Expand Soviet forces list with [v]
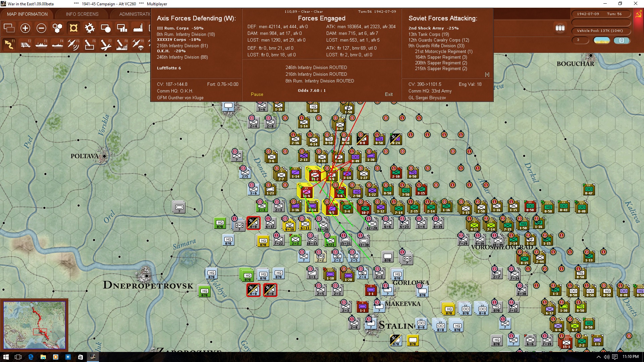Viewport: 644px width, 362px height. pyautogui.click(x=487, y=74)
